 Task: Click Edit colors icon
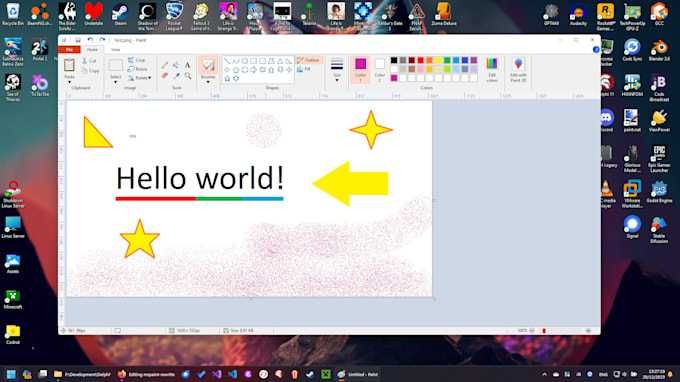click(492, 69)
